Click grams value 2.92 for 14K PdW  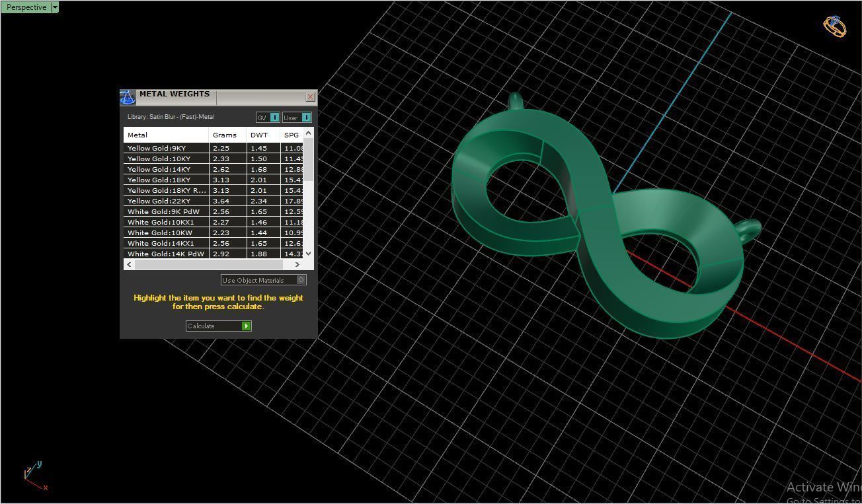click(221, 254)
